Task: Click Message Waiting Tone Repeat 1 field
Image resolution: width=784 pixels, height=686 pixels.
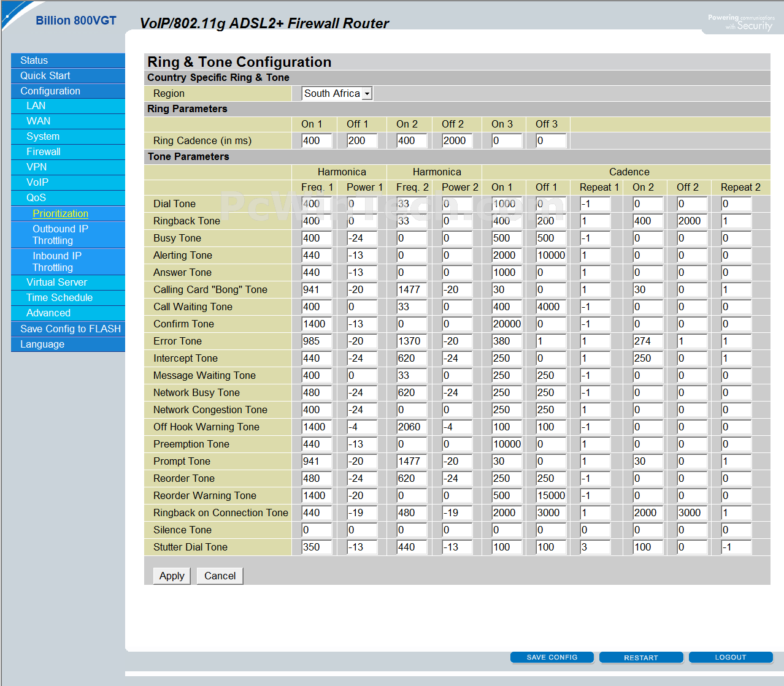Action: point(595,375)
